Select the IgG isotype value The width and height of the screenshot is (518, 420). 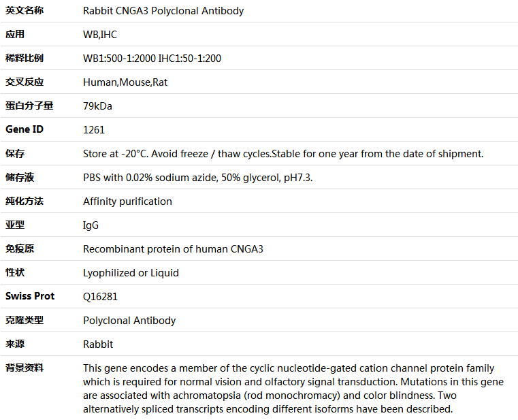91,225
